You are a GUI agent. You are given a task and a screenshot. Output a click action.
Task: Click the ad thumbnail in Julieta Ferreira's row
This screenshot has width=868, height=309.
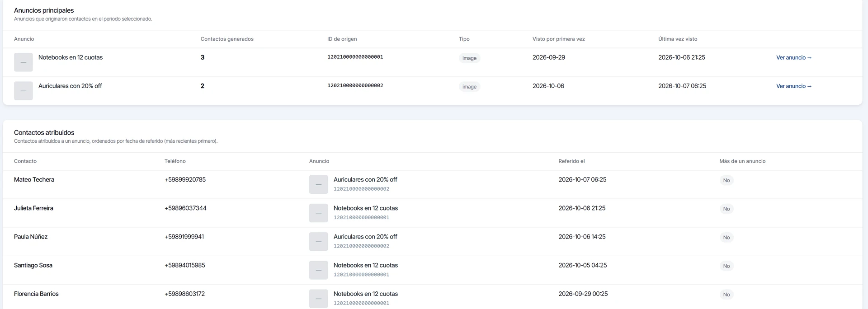point(319,213)
